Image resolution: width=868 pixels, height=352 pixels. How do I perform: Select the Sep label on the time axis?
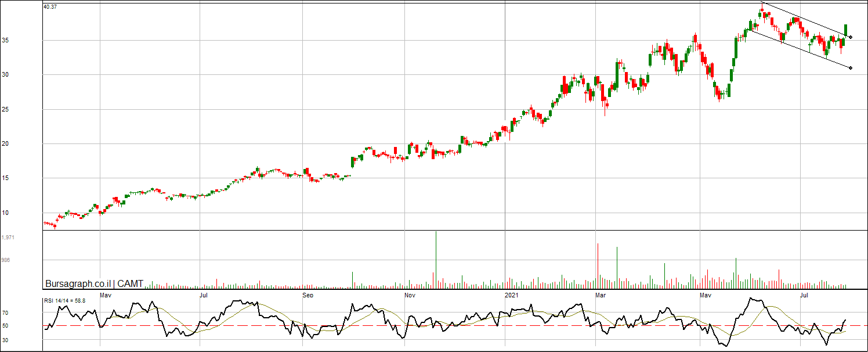(x=308, y=295)
